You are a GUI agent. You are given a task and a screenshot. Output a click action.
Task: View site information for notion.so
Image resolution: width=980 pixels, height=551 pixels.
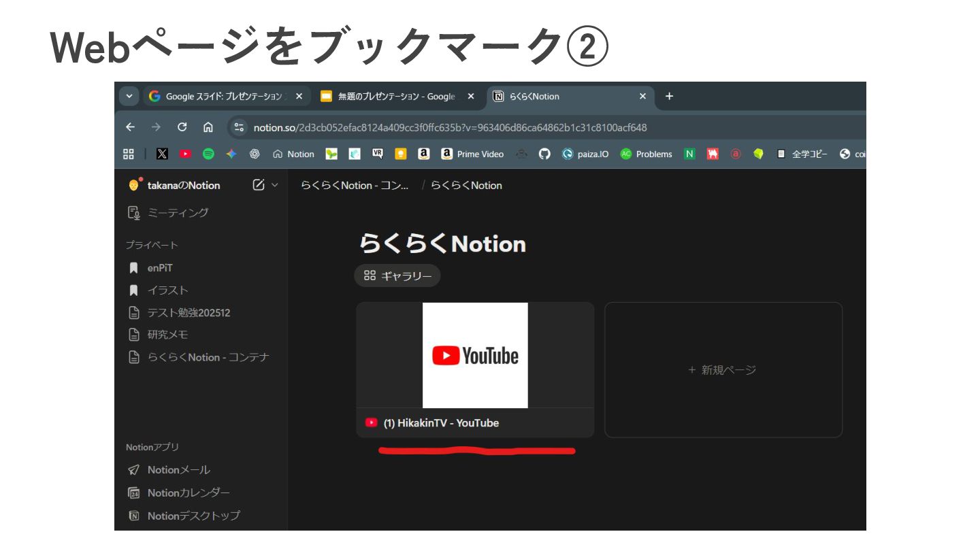(239, 127)
